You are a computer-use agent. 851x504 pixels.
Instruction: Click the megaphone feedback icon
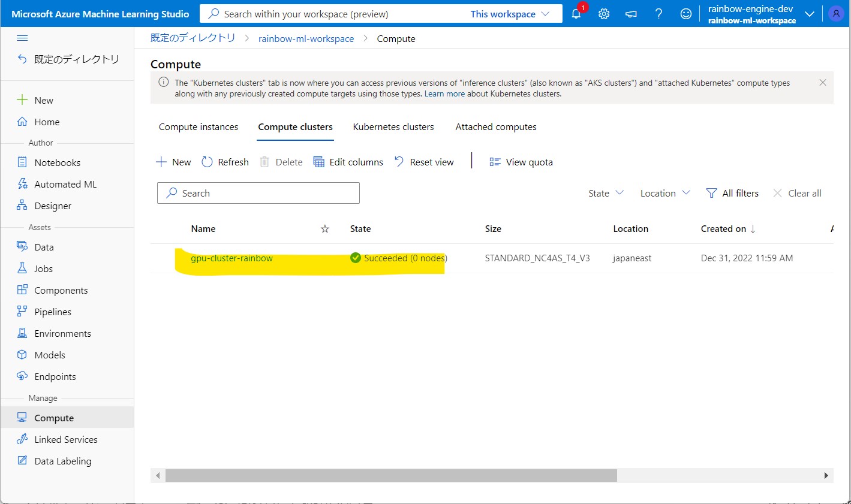[631, 14]
